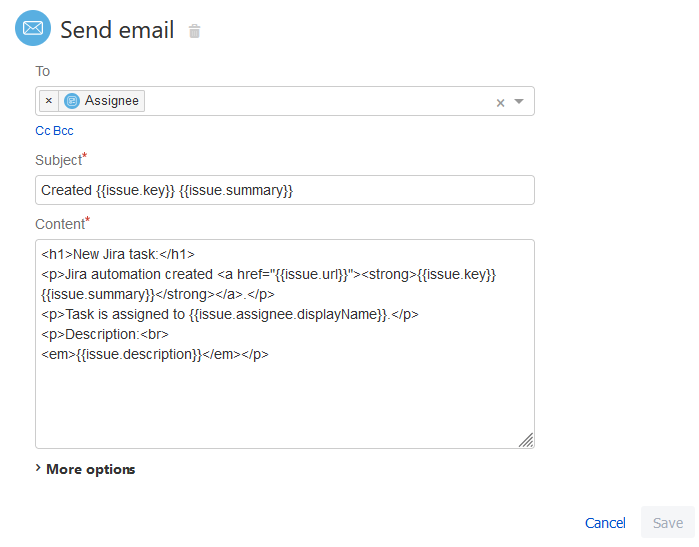This screenshot has width=699, height=547.
Task: Clear all recipients from the To field
Action: (500, 103)
